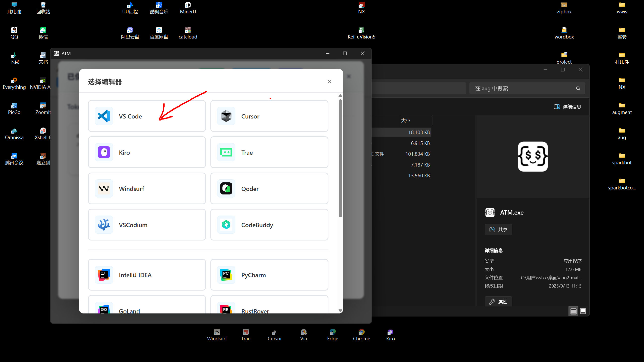Choose the CodeBuddy editor icon

coord(226,225)
